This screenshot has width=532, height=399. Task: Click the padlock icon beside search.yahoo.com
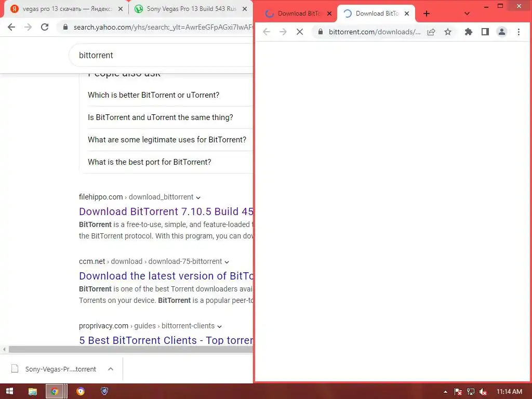[65, 27]
